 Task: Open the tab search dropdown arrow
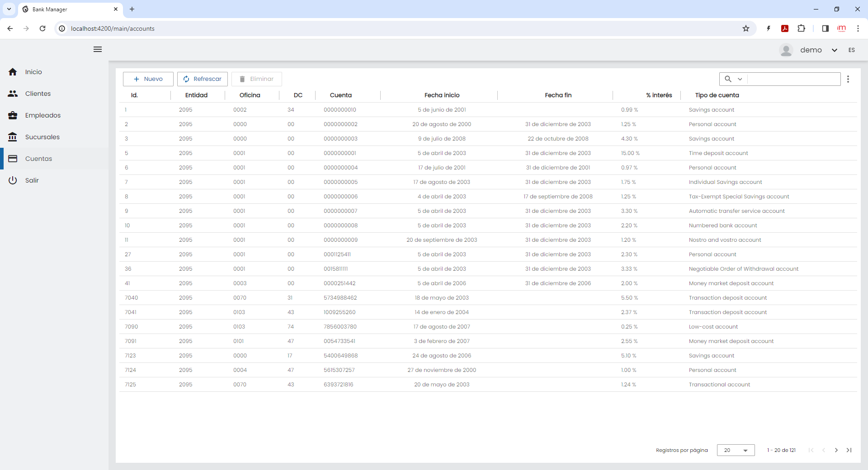point(9,9)
